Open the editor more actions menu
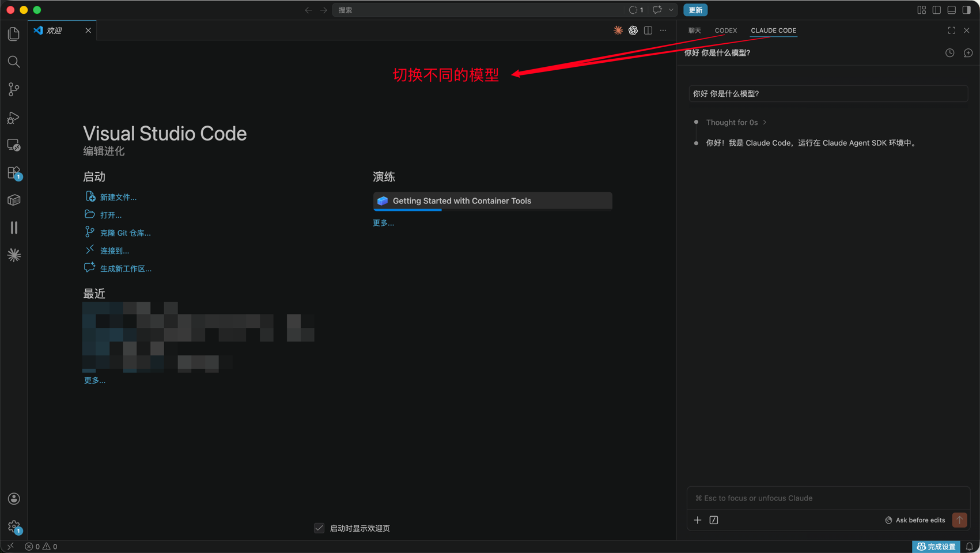980x553 pixels. tap(663, 31)
